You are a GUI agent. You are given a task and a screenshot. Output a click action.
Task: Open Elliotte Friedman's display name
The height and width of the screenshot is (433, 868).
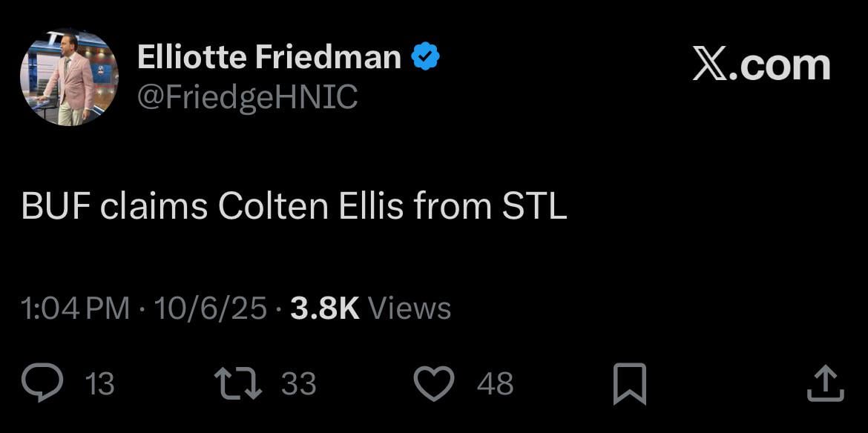[271, 55]
